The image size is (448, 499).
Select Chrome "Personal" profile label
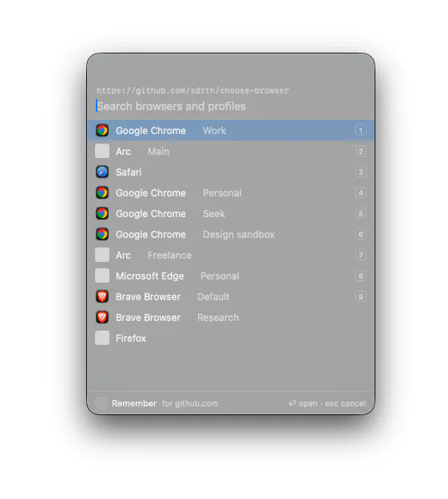point(222,193)
